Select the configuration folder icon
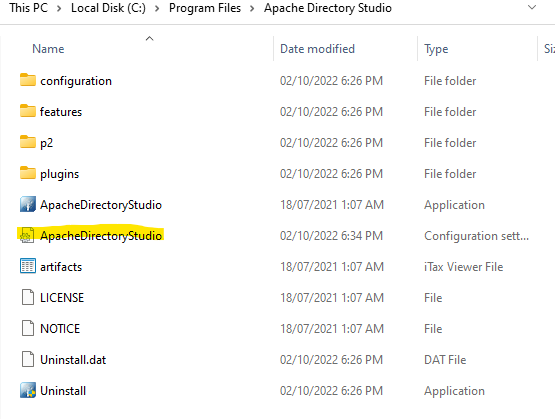This screenshot has width=555, height=419. click(x=28, y=80)
